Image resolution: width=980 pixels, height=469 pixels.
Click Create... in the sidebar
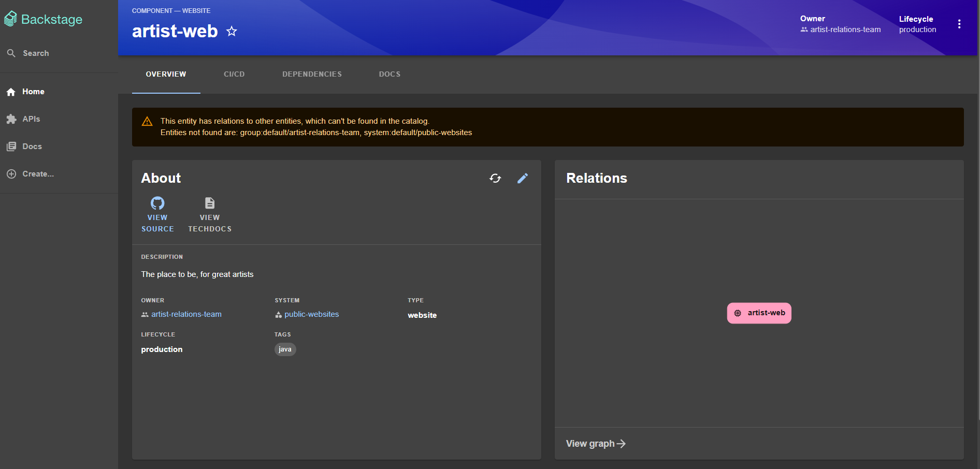[x=38, y=174]
